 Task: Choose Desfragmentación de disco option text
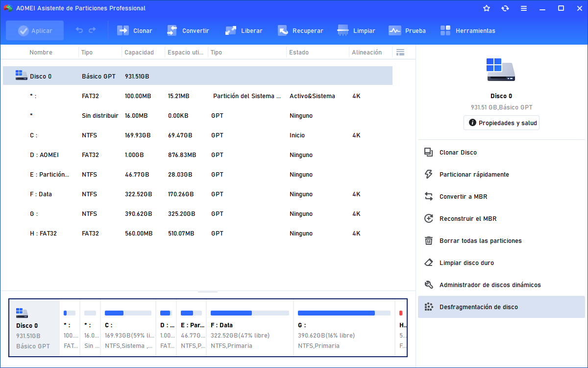click(479, 307)
